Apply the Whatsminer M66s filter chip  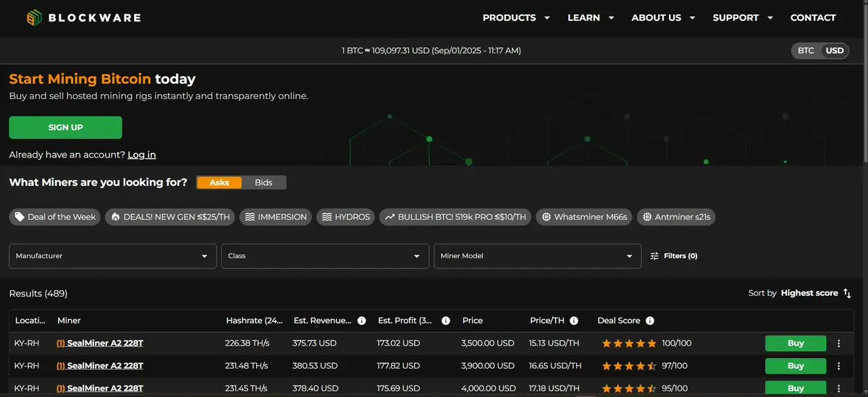point(584,217)
